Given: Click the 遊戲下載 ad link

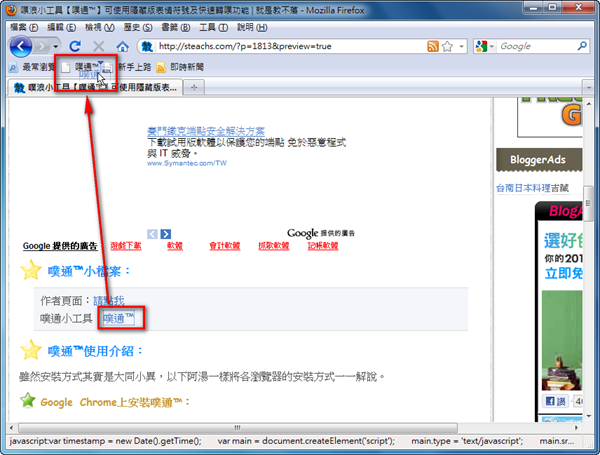Looking at the screenshot, I should click(126, 246).
